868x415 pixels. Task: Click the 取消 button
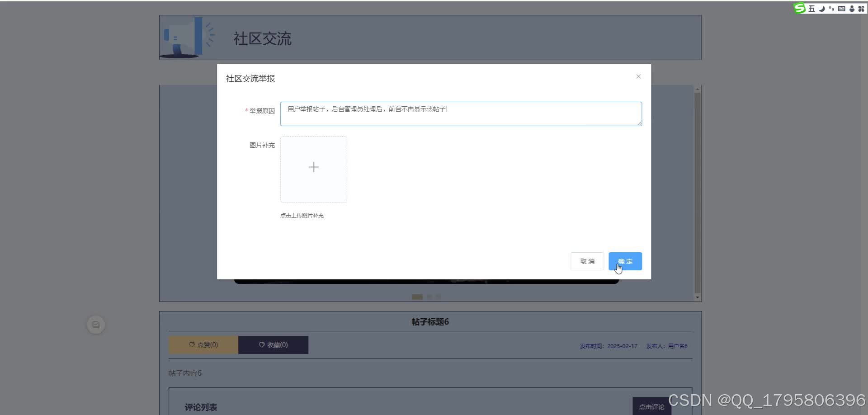pyautogui.click(x=587, y=261)
